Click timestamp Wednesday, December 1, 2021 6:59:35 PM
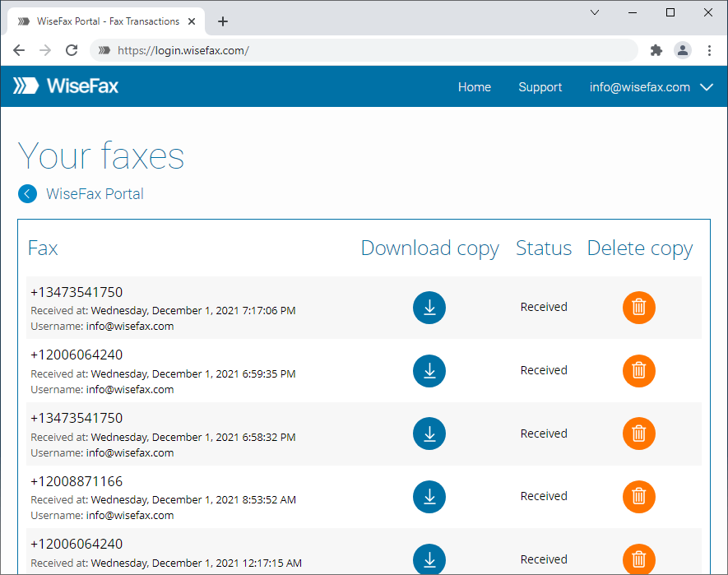This screenshot has width=728, height=575. coord(193,374)
